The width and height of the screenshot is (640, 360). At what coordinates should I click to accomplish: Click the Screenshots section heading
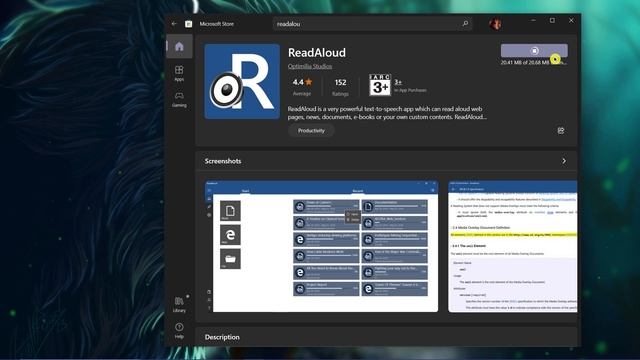pyautogui.click(x=223, y=161)
